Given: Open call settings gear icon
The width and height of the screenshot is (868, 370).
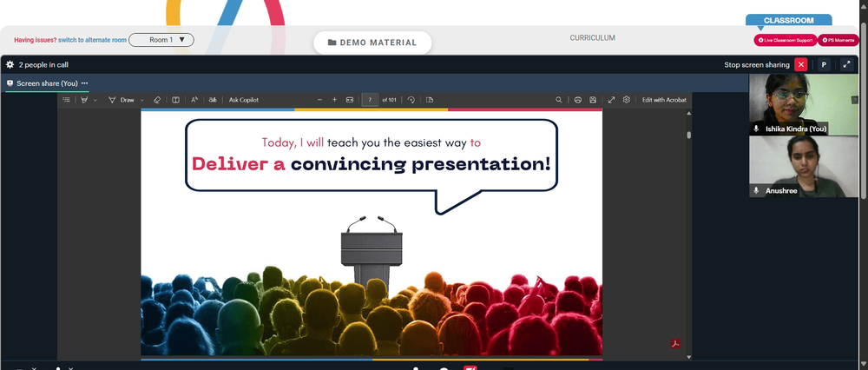Looking at the screenshot, I should click(x=10, y=65).
